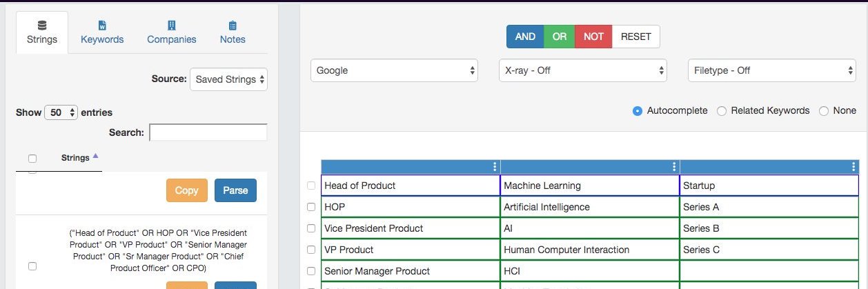Click the red NOT operator button
The image size is (868, 289).
point(593,37)
